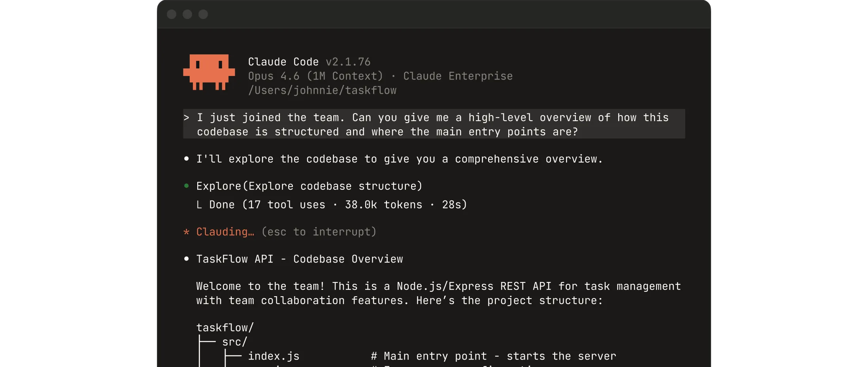Open index.js from the project tree

coord(273,356)
